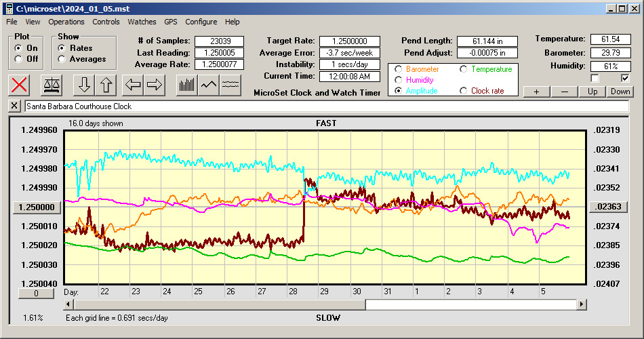Click the Average Rate value field
This screenshot has height=339, width=644.
point(220,64)
